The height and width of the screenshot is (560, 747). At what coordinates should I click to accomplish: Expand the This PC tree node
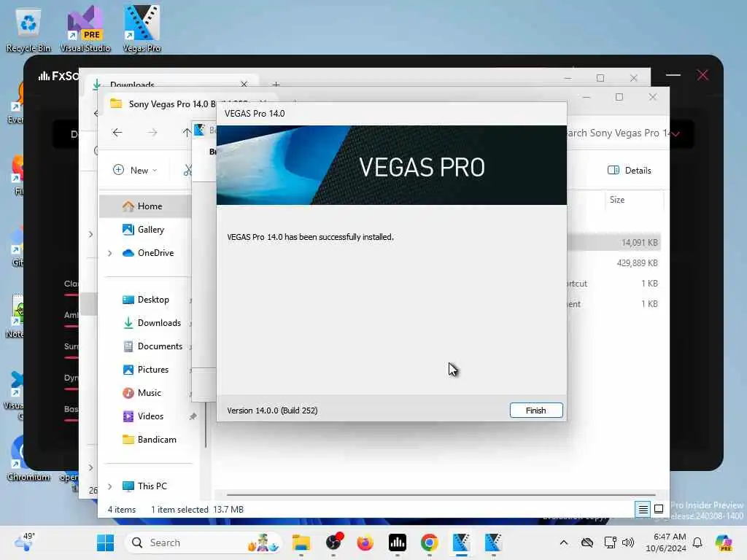pyautogui.click(x=110, y=486)
